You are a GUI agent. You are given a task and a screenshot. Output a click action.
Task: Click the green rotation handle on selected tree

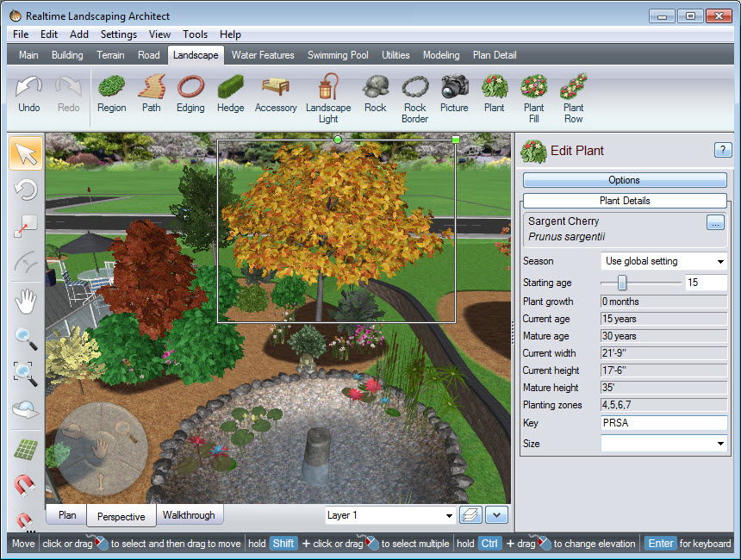[x=338, y=140]
